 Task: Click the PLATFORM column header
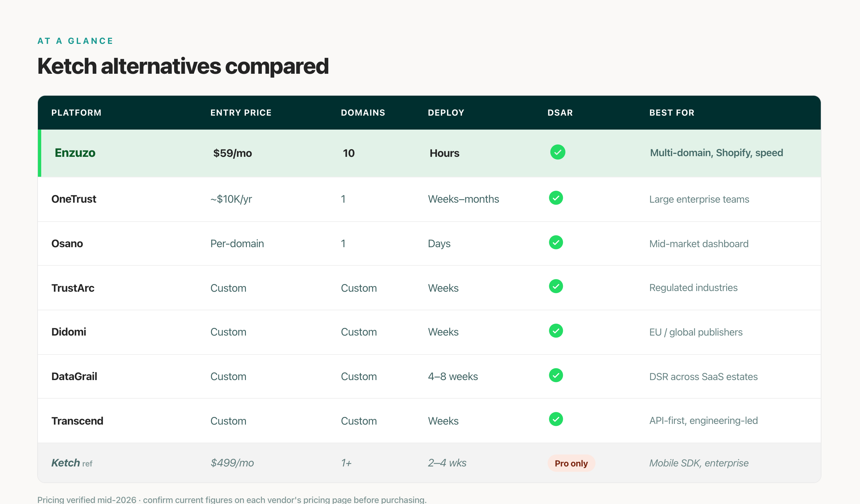(x=76, y=113)
